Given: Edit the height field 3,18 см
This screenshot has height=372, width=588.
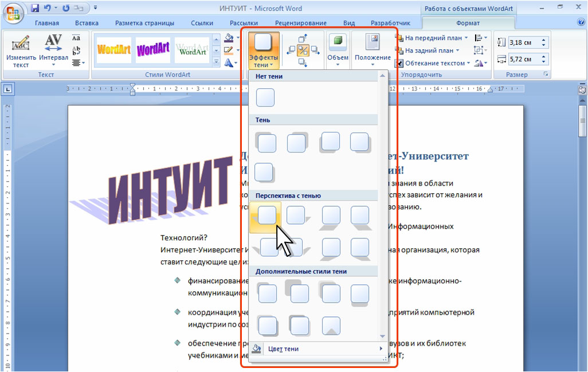Looking at the screenshot, I should (523, 42).
